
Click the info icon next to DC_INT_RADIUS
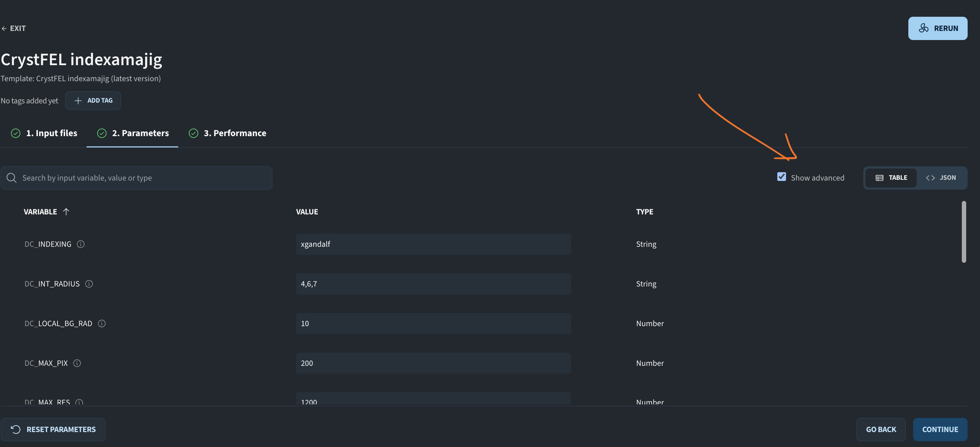(x=89, y=284)
